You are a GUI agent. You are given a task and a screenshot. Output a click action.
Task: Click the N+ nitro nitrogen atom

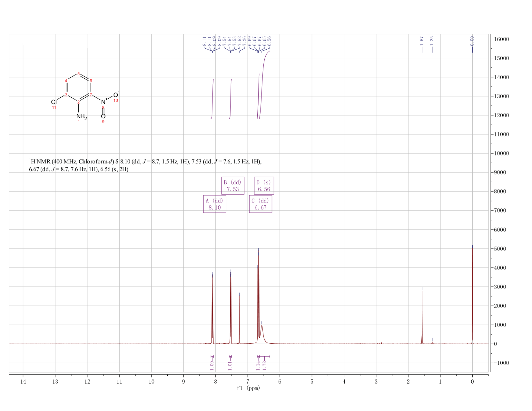click(104, 102)
